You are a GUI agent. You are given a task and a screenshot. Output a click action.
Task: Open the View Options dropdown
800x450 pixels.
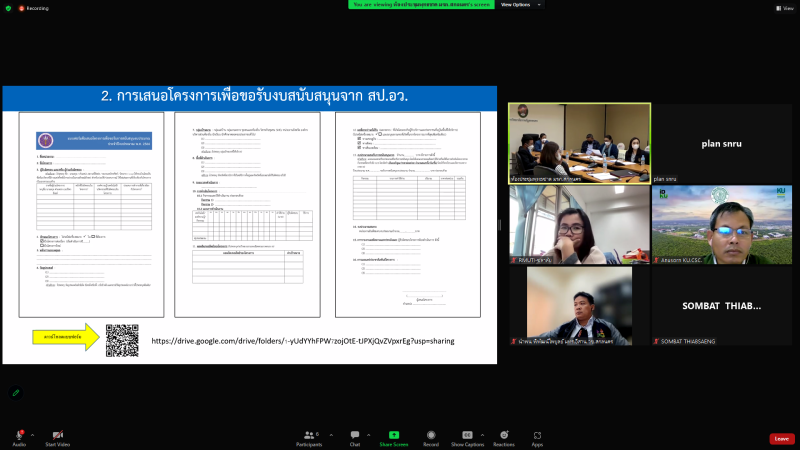point(521,5)
